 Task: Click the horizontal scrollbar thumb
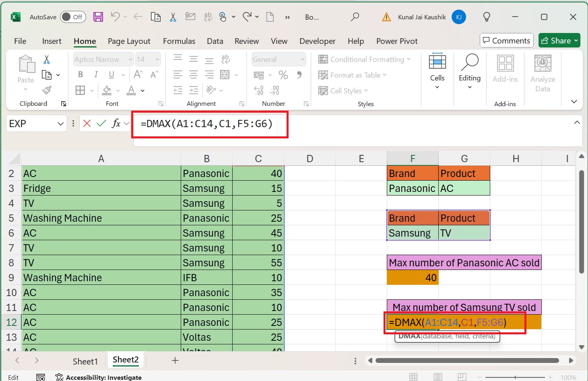(467, 360)
